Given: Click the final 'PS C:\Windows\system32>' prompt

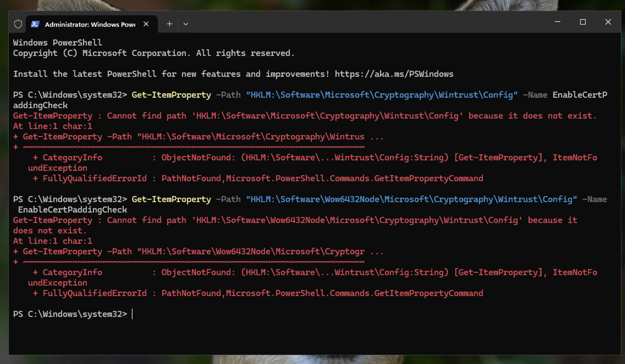Looking at the screenshot, I should pos(70,314).
